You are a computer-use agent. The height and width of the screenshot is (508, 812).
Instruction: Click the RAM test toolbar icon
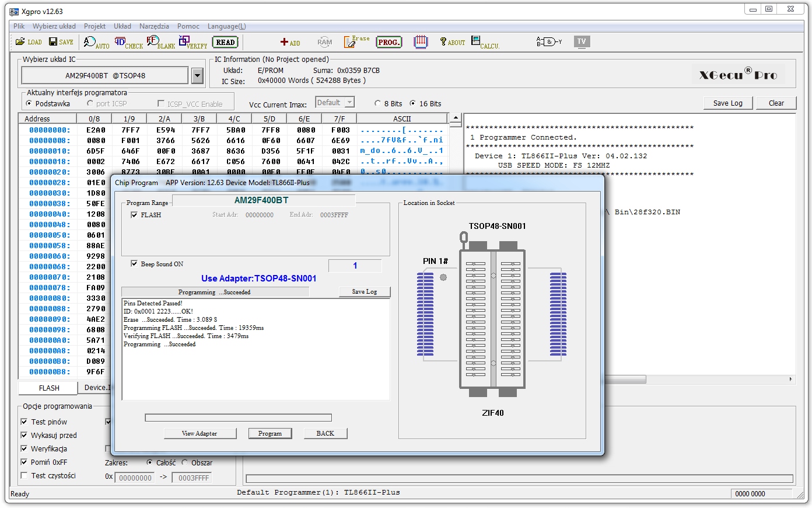point(325,42)
